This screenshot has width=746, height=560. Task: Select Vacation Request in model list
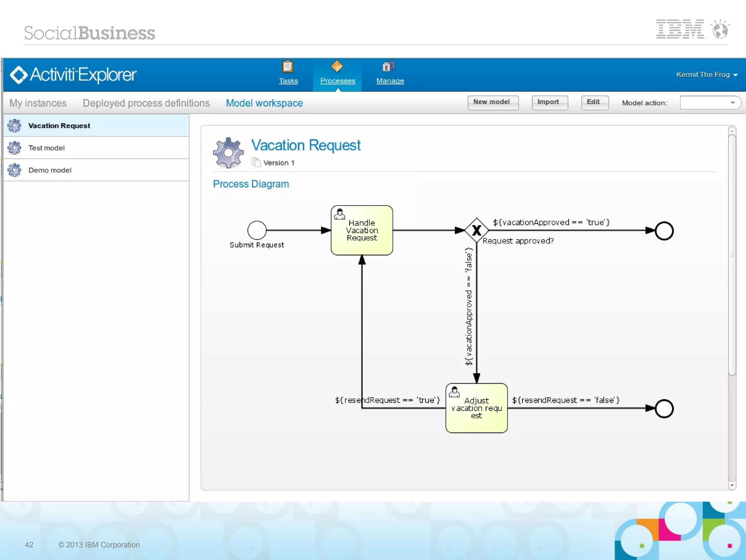click(x=59, y=126)
